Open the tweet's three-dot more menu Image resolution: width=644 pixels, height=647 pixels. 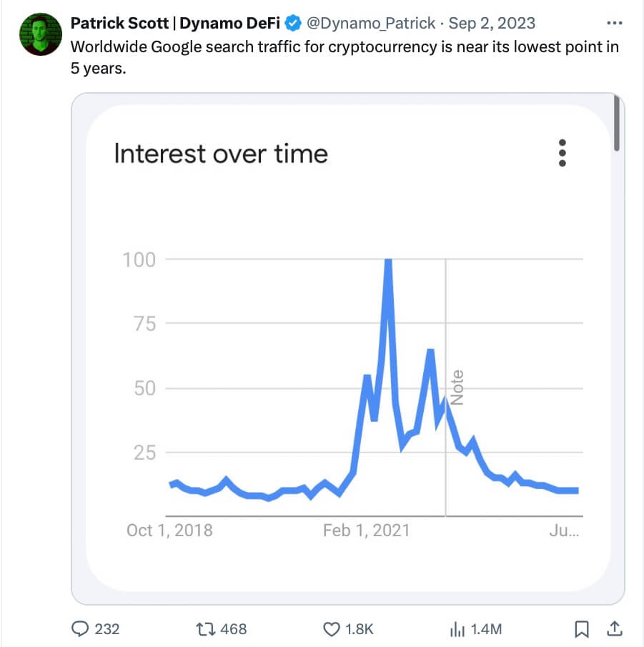[x=614, y=23]
